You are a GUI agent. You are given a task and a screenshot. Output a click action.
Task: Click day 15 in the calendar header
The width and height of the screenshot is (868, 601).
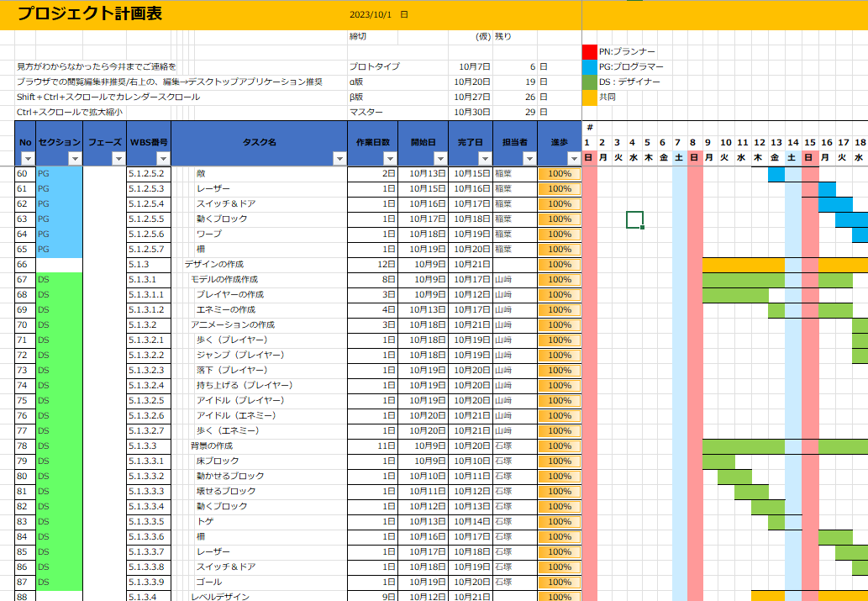pos(809,143)
